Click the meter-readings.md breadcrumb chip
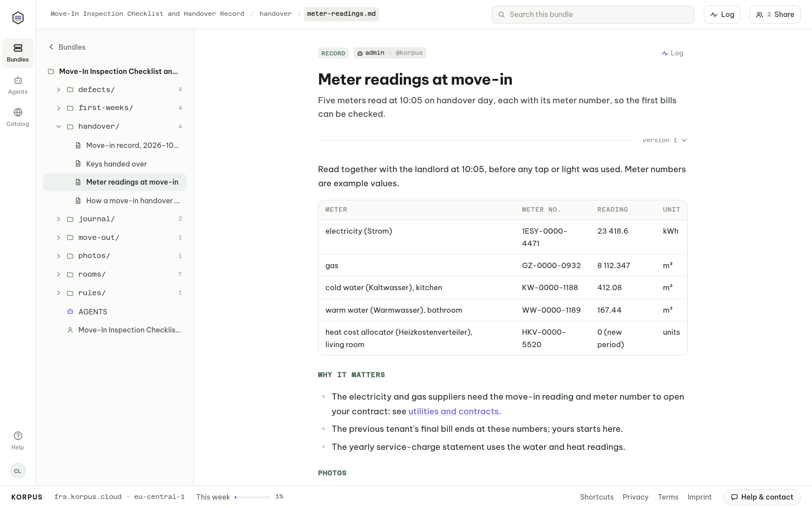This screenshot has height=508, width=812. 341,14
